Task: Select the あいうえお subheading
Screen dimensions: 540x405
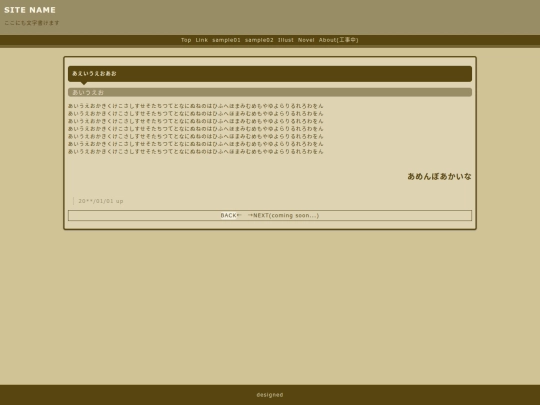Action: pos(270,92)
